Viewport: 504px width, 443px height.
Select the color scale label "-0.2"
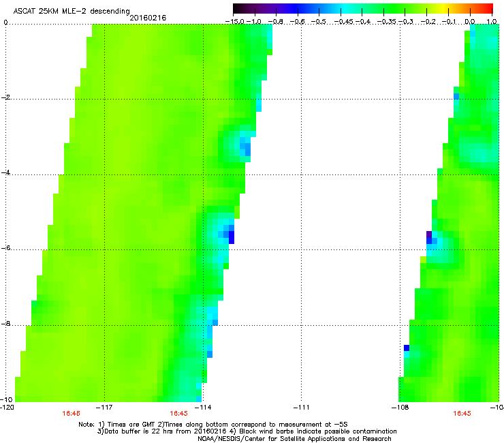click(x=428, y=22)
